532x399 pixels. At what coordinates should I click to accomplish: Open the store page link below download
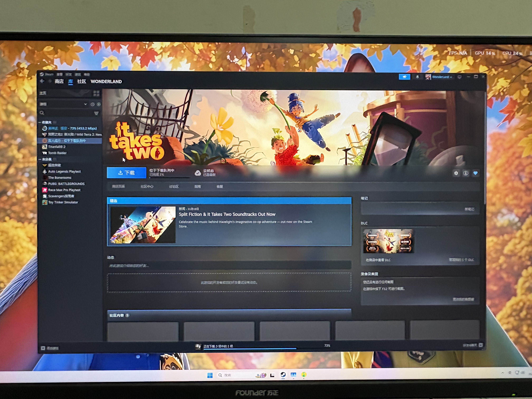[119, 186]
